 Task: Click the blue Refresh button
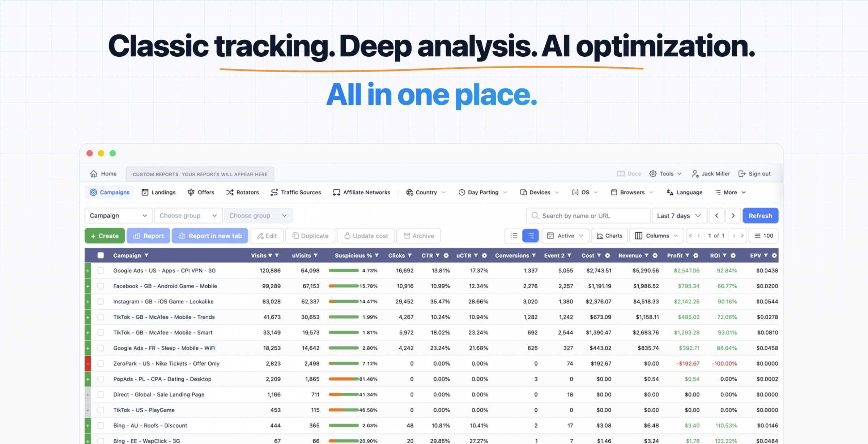pos(760,216)
